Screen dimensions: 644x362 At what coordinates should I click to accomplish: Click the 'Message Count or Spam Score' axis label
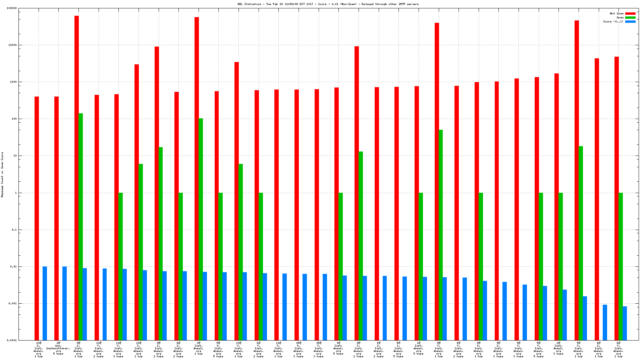[2, 174]
